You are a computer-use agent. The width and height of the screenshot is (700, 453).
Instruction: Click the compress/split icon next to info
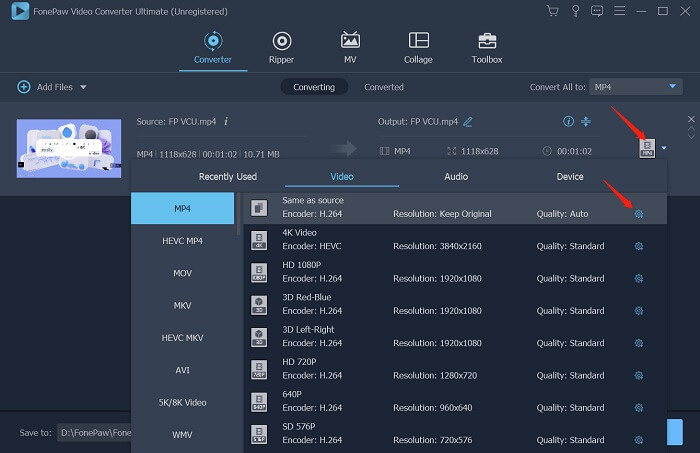586,121
